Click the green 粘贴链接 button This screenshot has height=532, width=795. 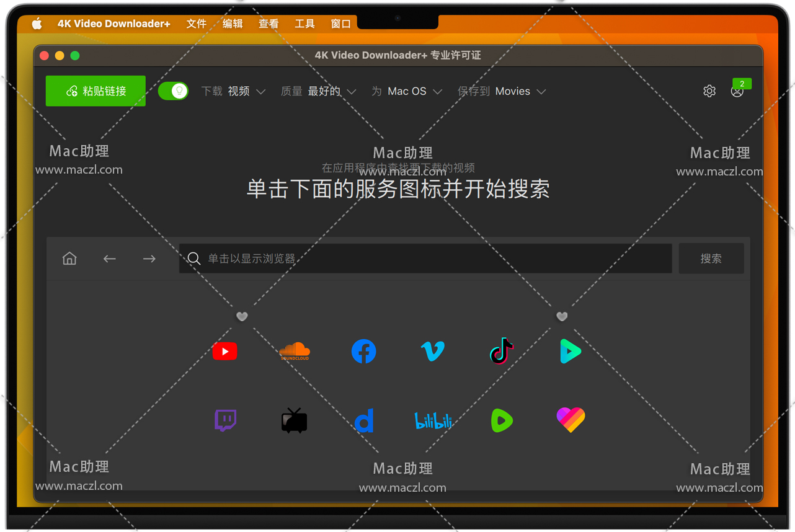point(95,91)
